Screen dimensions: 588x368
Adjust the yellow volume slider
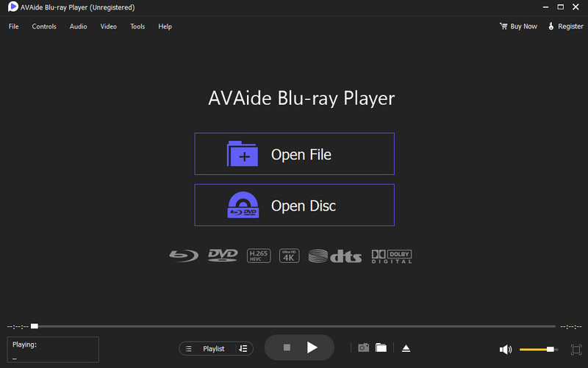(x=539, y=349)
